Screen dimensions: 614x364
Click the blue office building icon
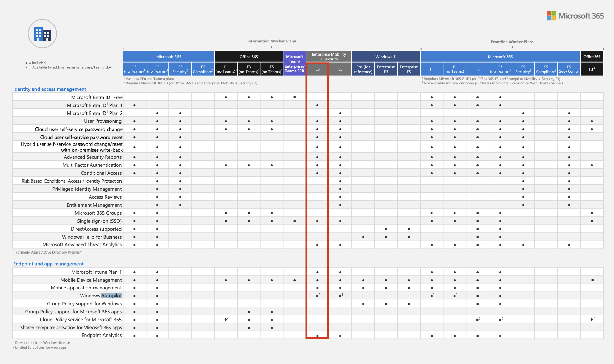click(x=42, y=34)
